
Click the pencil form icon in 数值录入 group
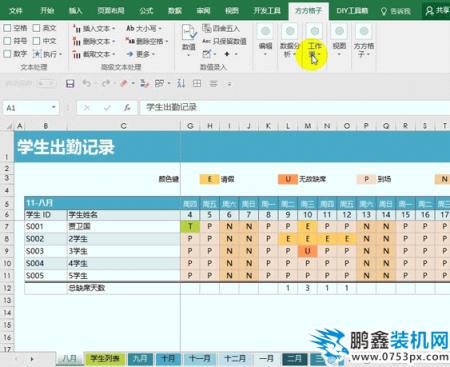(207, 53)
